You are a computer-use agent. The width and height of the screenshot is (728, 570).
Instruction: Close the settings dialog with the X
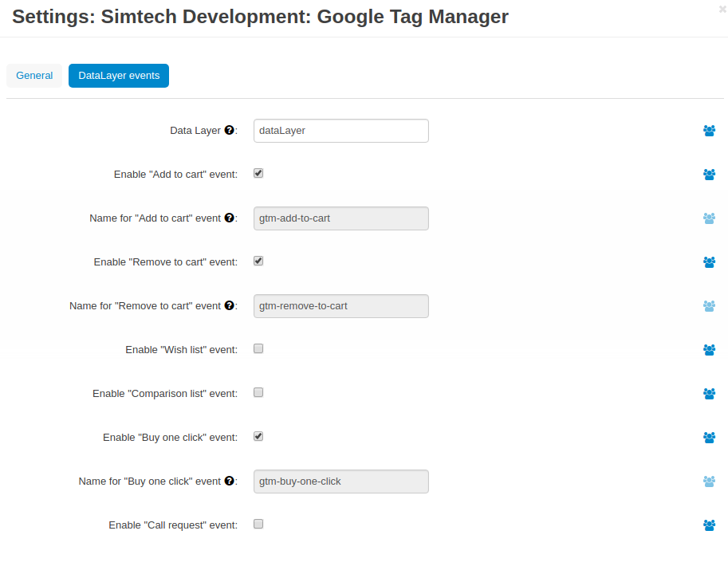point(722,9)
